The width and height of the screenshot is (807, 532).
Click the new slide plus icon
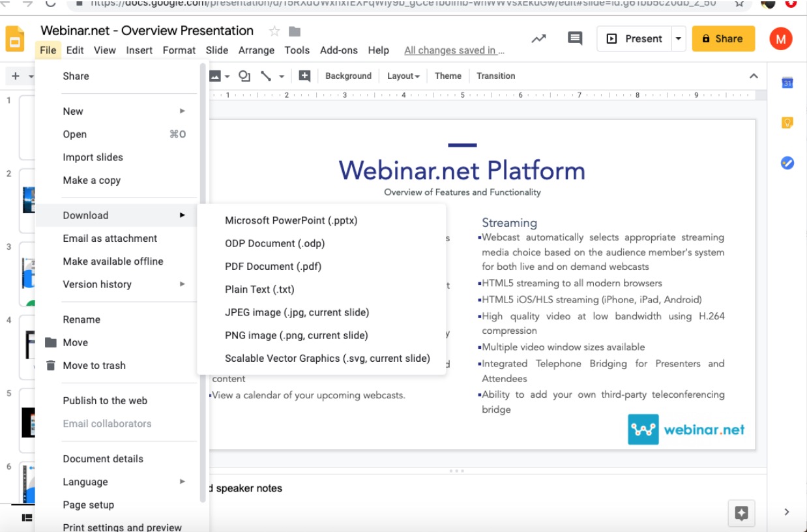click(16, 76)
